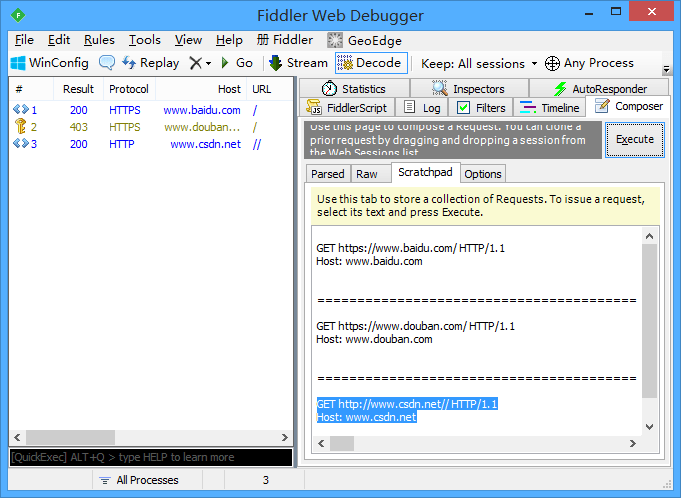Click the scratchpad vertical scrollbar thumb
This screenshot has width=681, height=498.
click(649, 321)
